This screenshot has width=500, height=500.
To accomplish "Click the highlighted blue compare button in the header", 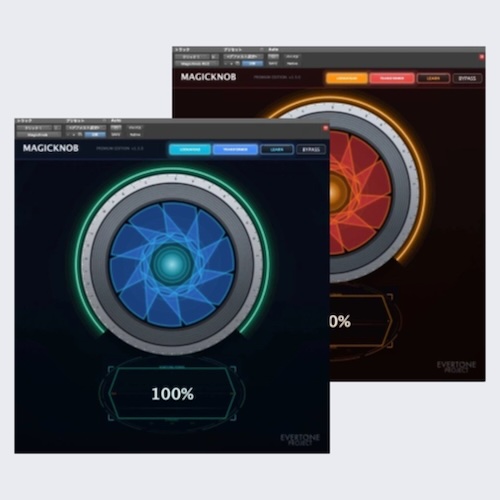I will (x=95, y=135).
